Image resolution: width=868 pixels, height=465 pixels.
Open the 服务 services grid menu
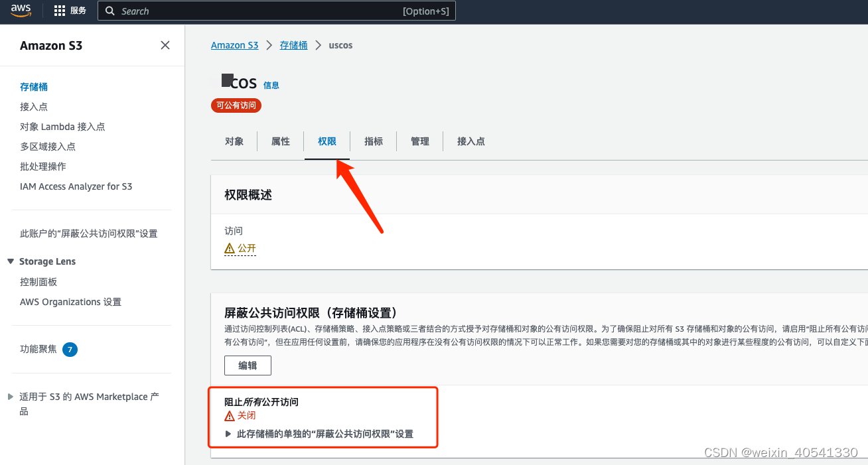click(x=70, y=11)
